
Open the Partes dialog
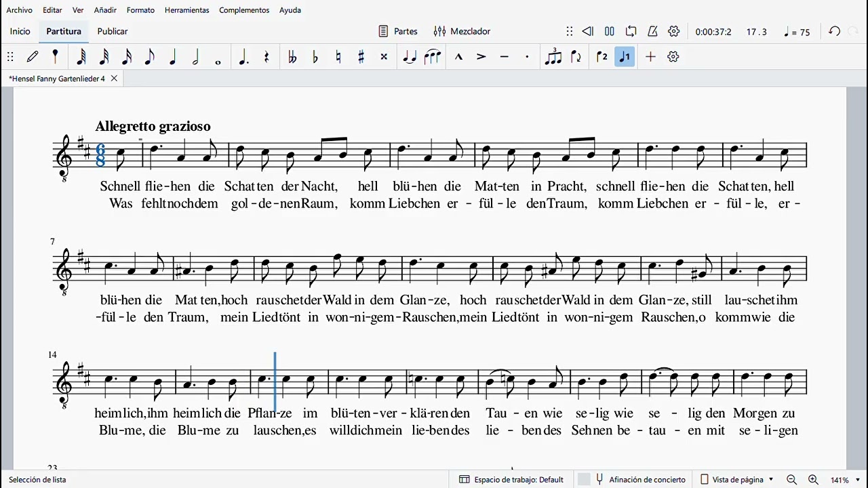coord(398,31)
